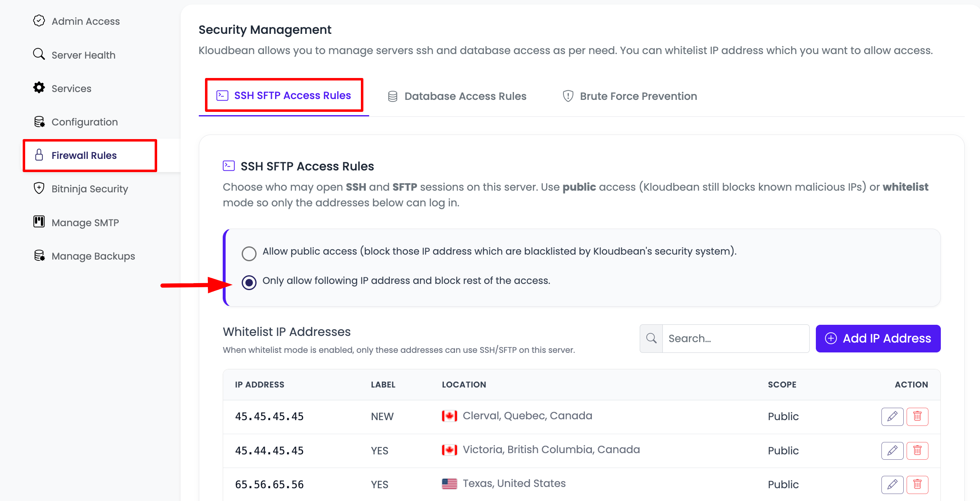Click the Bitninja Security shield icon
980x501 pixels.
pos(39,188)
